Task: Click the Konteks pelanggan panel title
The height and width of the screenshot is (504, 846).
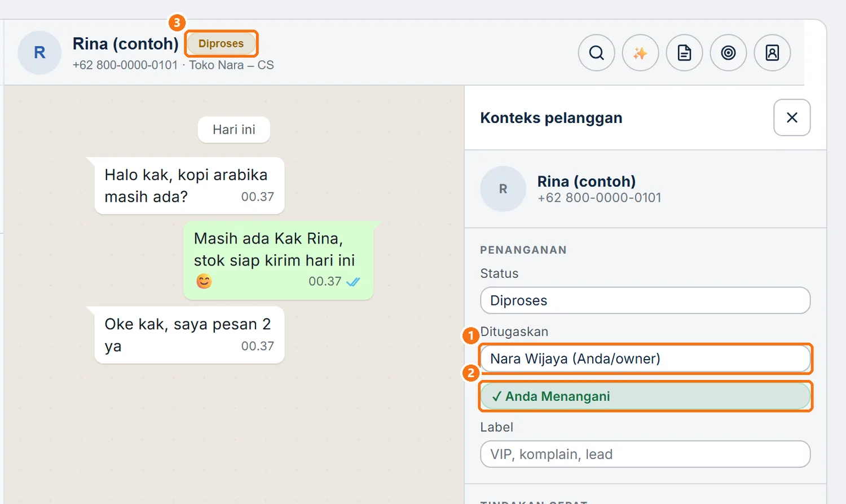Action: coord(551,118)
